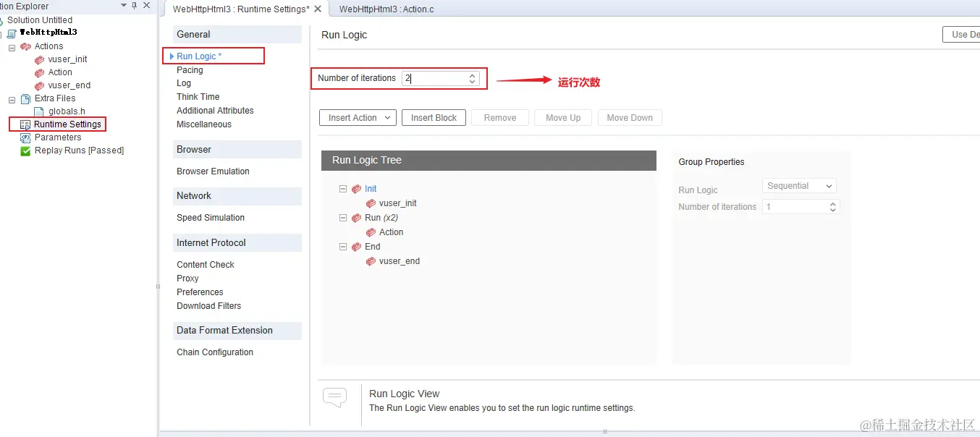The height and width of the screenshot is (437, 980).
Task: Select Replay Runs [Passed] in Solution Explorer
Action: [79, 150]
